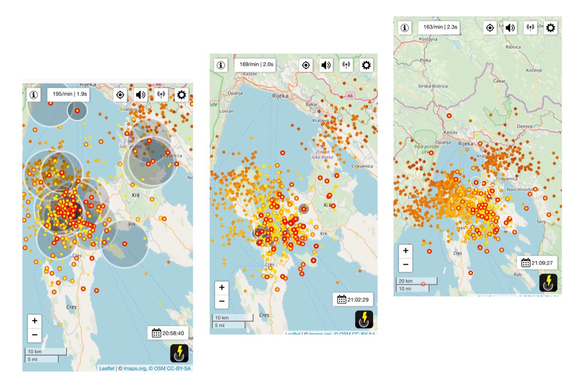Open the settings gear on the 169/min map
This screenshot has width=588, height=392.
pyautogui.click(x=366, y=65)
